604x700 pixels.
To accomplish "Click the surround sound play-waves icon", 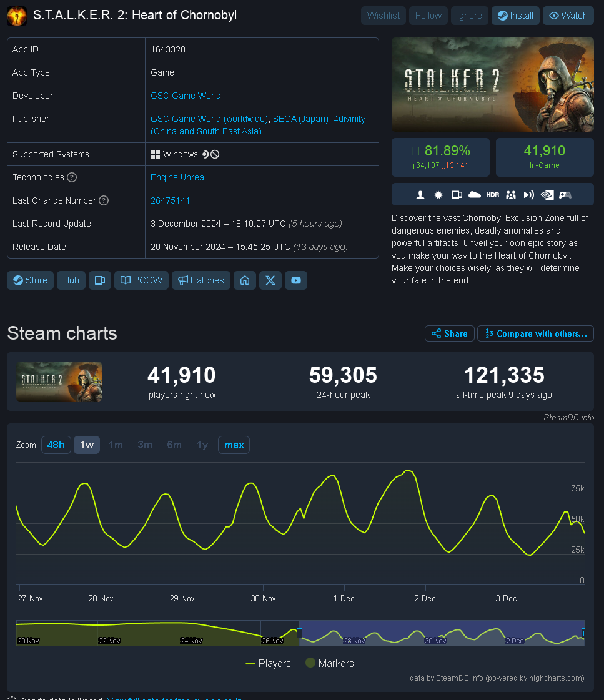I will [529, 195].
